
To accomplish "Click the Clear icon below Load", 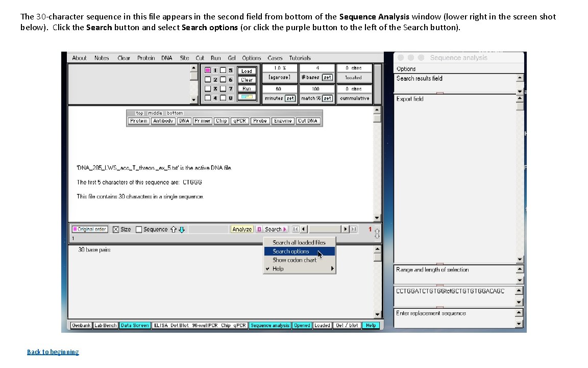I will [x=247, y=80].
